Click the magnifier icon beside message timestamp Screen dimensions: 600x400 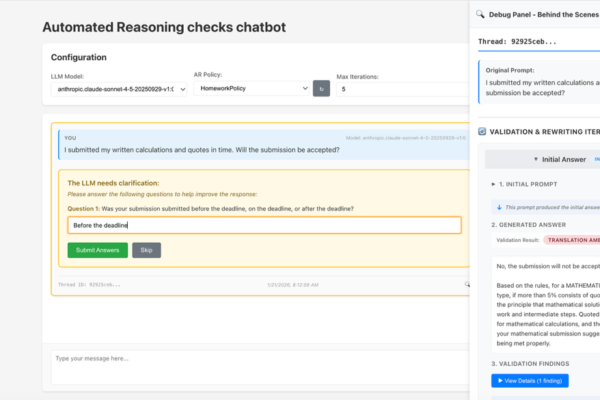click(467, 284)
